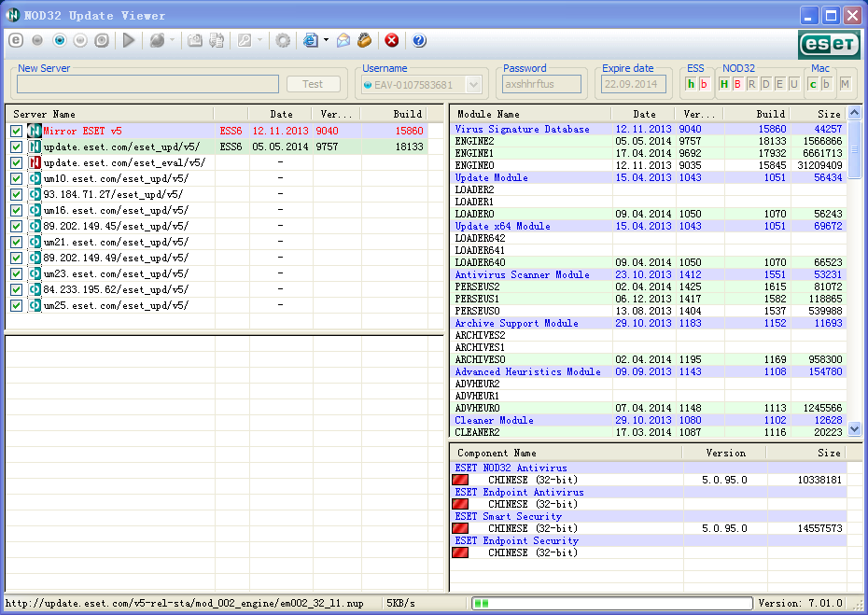This screenshot has height=615, width=868.
Task: Click the New Server input field
Action: (x=147, y=84)
